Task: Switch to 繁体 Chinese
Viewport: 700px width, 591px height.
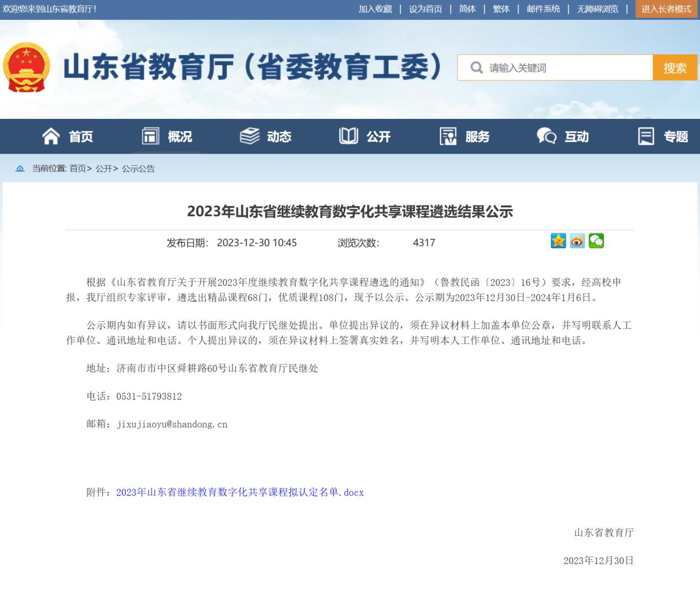Action: coord(501,9)
